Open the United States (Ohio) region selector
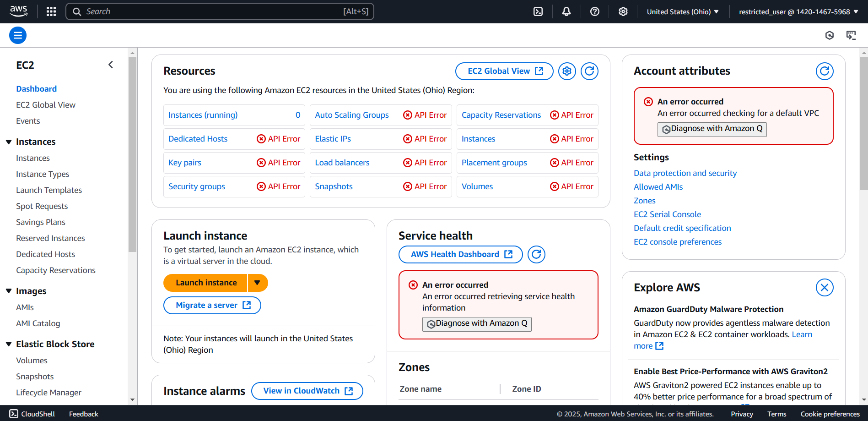Screen dimensions: 868x421 683,11
